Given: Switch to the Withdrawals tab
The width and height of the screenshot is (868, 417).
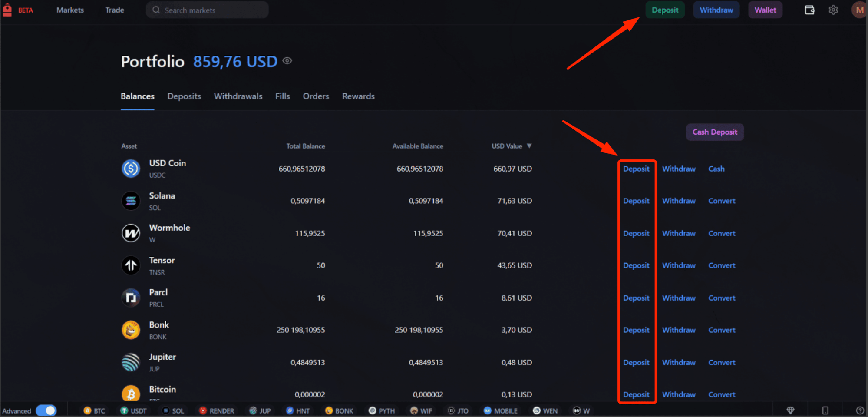Looking at the screenshot, I should 238,96.
